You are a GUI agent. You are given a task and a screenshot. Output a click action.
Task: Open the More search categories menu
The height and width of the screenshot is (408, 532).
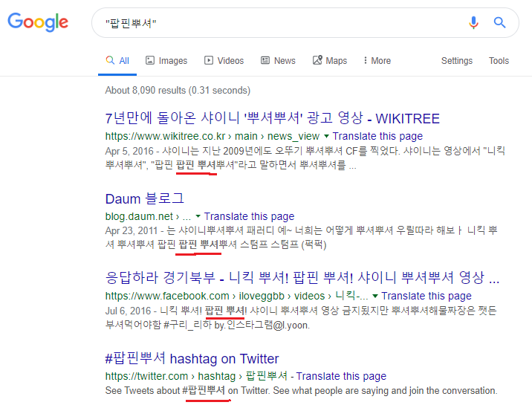point(377,61)
